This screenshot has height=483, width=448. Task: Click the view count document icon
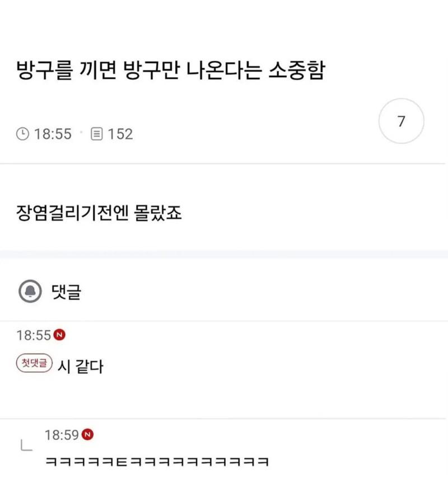[x=96, y=134]
